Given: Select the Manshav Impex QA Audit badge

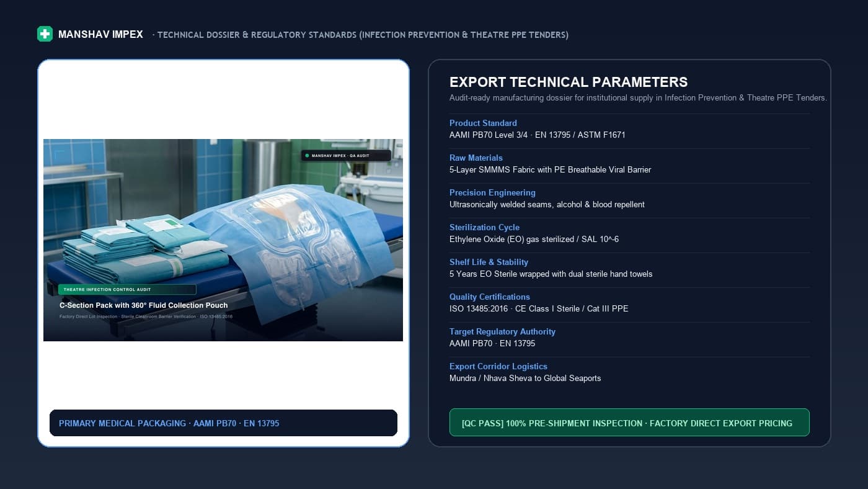Looking at the screenshot, I should pyautogui.click(x=346, y=155).
